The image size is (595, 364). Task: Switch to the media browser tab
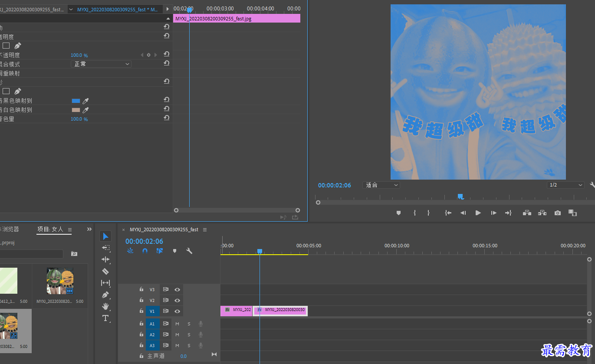coord(10,229)
